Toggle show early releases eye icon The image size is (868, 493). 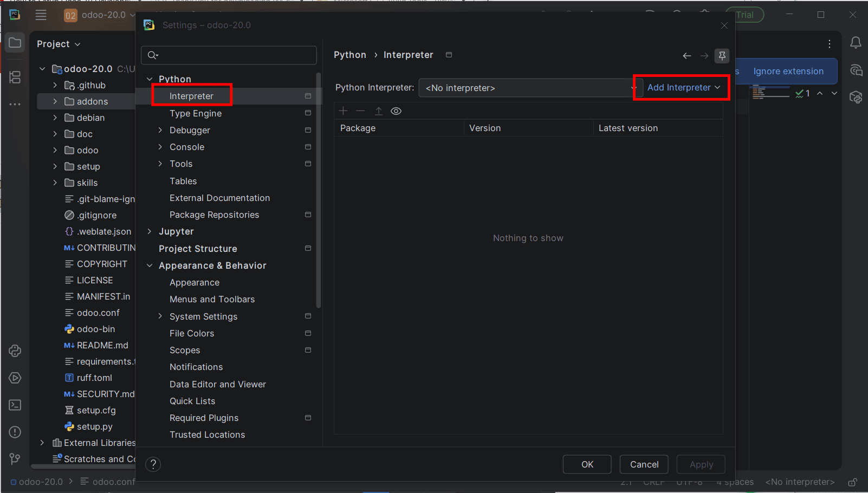(x=396, y=111)
